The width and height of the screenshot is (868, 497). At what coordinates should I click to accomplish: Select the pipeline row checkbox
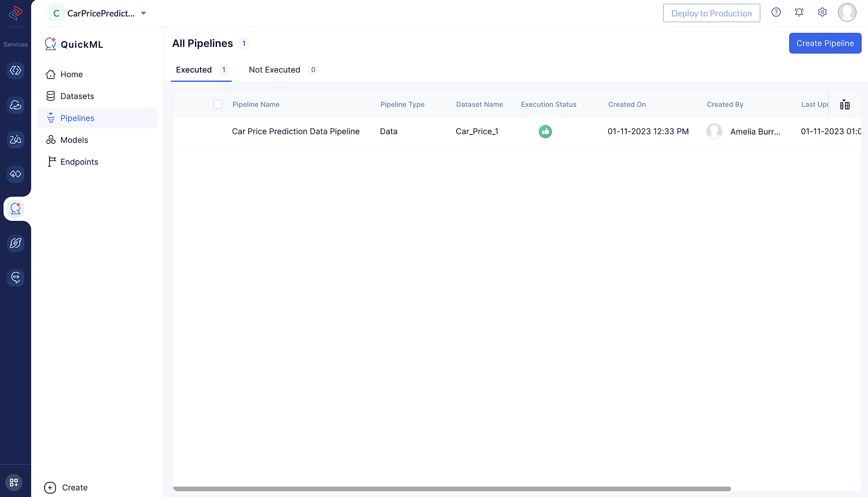pos(217,131)
